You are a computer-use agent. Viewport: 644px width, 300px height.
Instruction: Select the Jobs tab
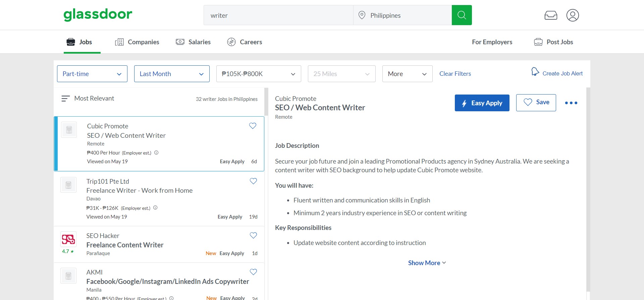coord(82,42)
